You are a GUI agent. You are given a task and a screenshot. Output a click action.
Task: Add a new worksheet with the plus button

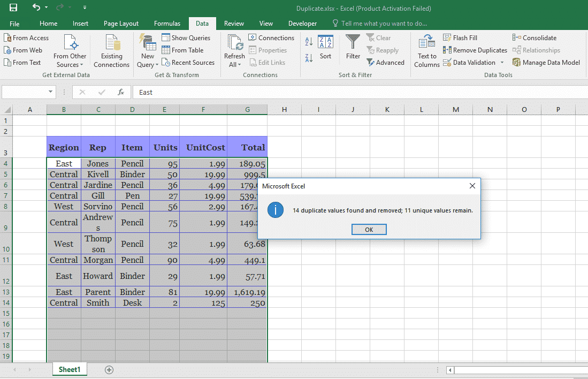point(109,369)
